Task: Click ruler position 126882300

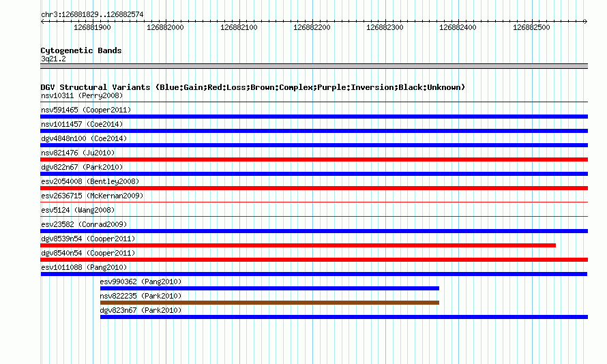Action: [x=385, y=27]
